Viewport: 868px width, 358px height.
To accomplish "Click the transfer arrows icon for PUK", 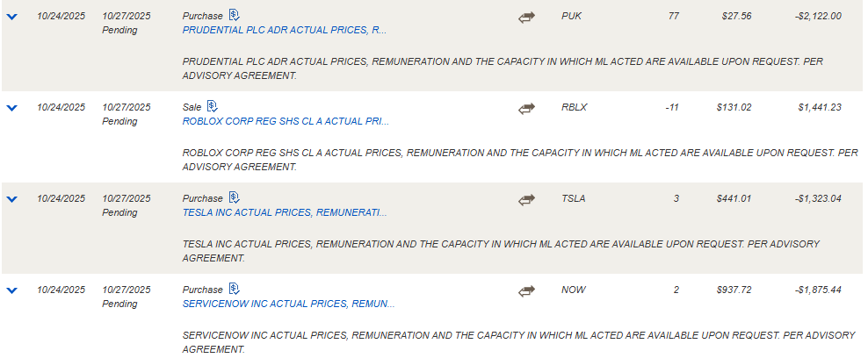I will click(526, 18).
